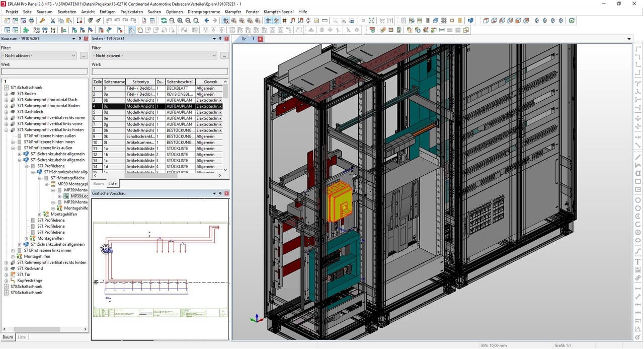Image resolution: width=644 pixels, height=349 pixels.
Task: Activate the Scissors cut icon
Action: click(53, 21)
